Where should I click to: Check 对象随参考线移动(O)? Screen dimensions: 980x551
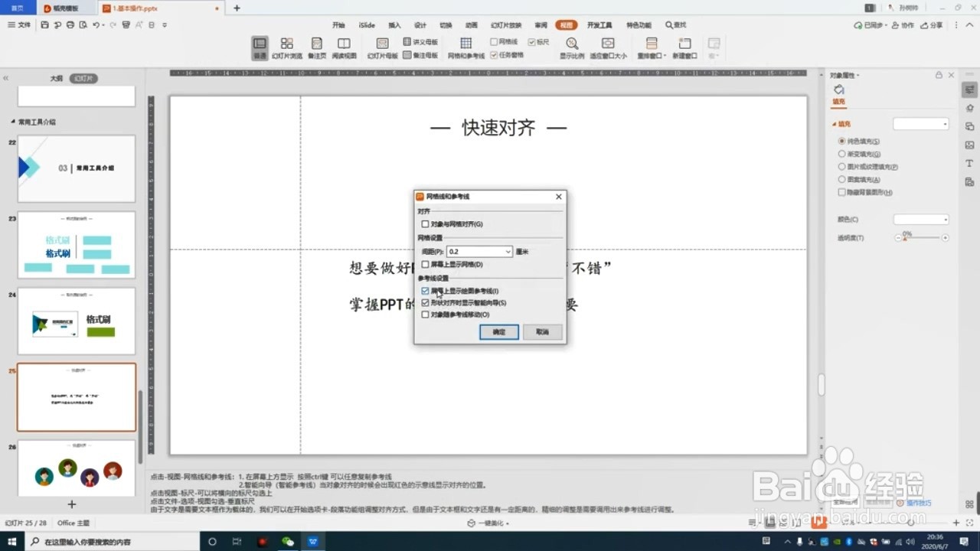click(x=426, y=315)
